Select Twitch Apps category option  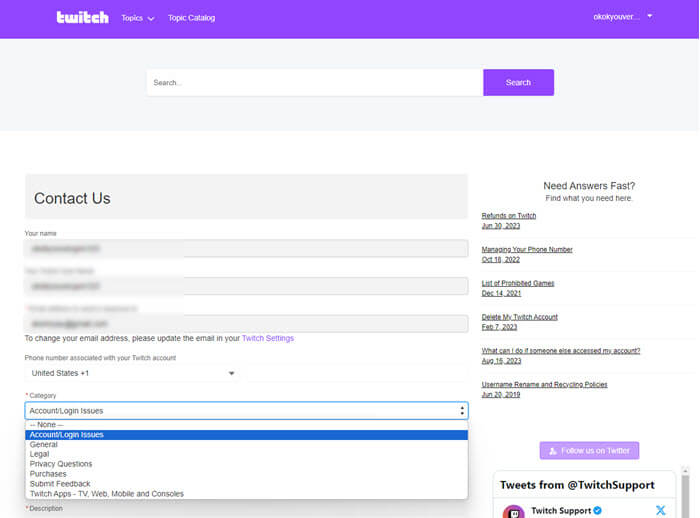pos(106,494)
